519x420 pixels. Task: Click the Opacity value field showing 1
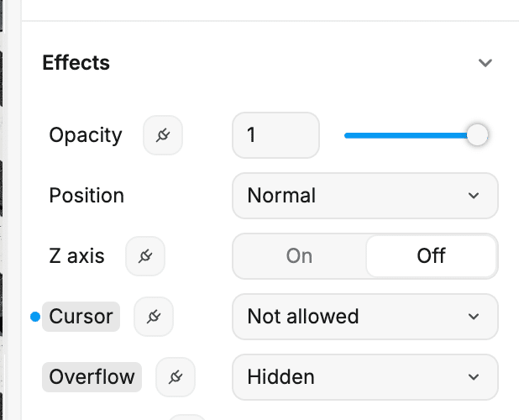click(x=275, y=135)
